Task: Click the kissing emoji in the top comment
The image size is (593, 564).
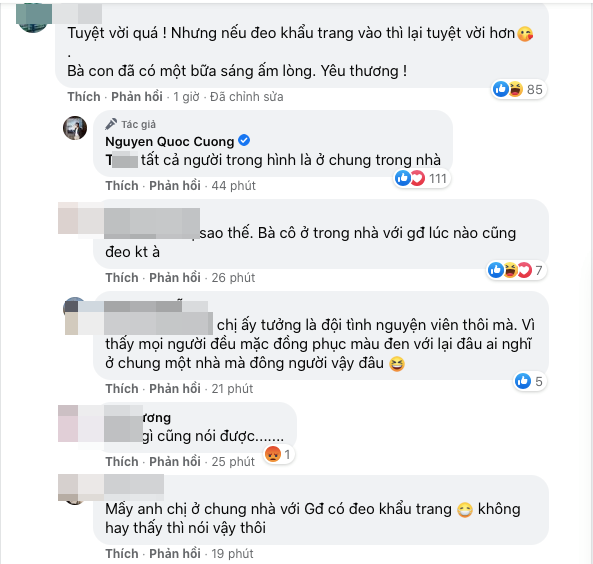Action: 525,34
